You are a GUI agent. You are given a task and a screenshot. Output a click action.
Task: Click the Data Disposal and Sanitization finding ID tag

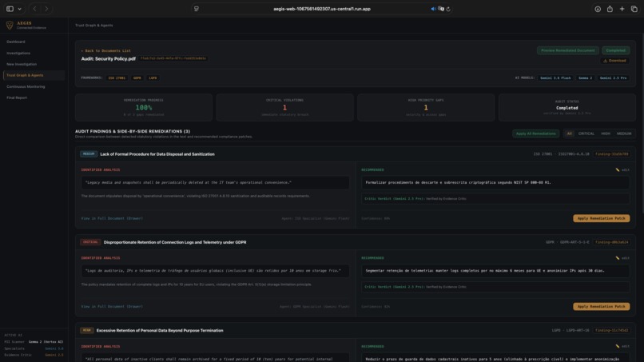[x=611, y=154]
